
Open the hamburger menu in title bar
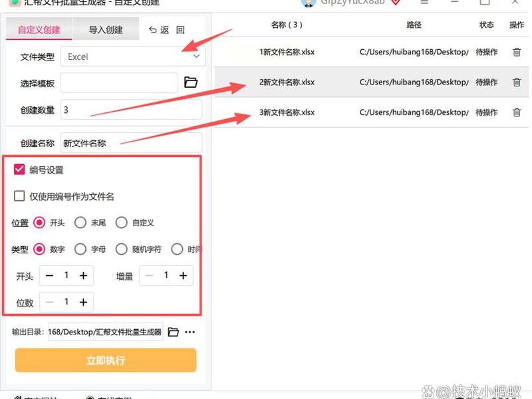(424, 2)
